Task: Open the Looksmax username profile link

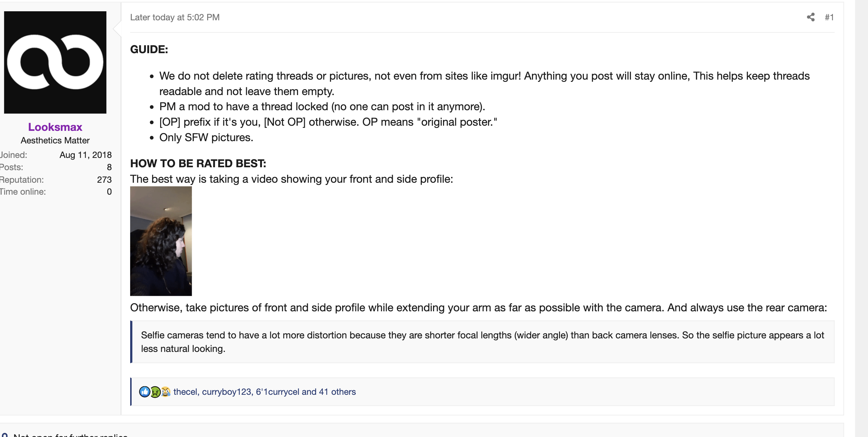Action: [x=55, y=127]
